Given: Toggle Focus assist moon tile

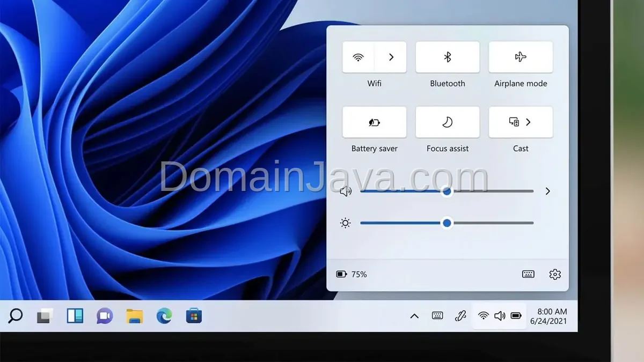Looking at the screenshot, I should [448, 122].
